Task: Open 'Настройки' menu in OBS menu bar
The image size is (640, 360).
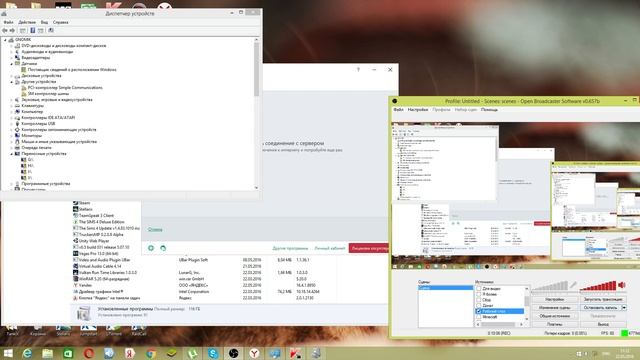Action: point(418,110)
